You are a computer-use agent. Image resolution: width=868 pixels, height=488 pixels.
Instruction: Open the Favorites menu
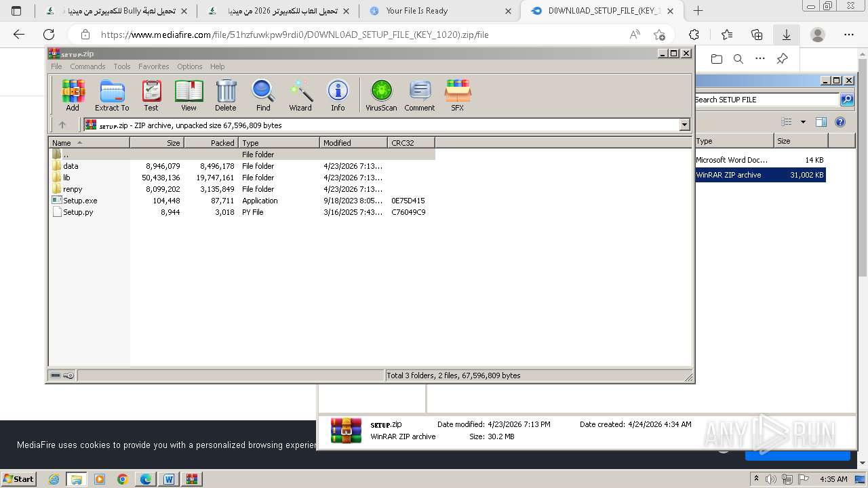(154, 66)
